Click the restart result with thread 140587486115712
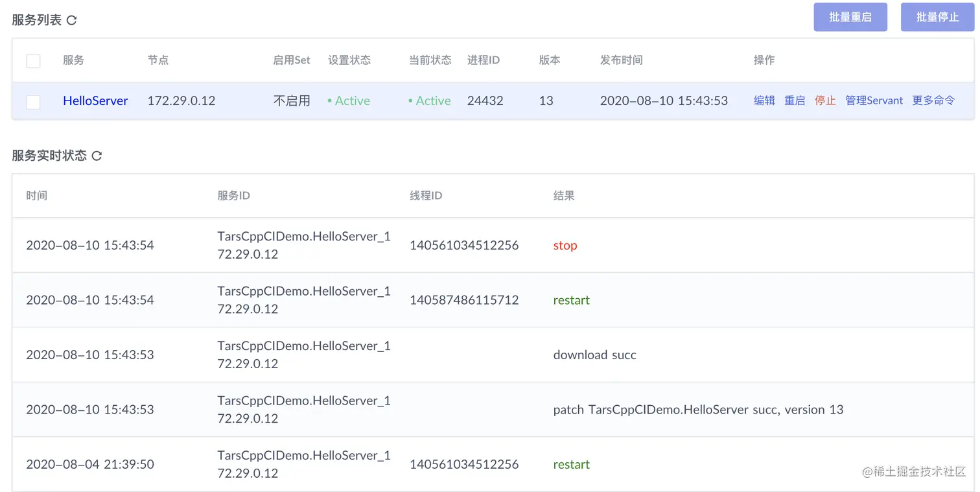Image resolution: width=980 pixels, height=492 pixels. [x=572, y=300]
